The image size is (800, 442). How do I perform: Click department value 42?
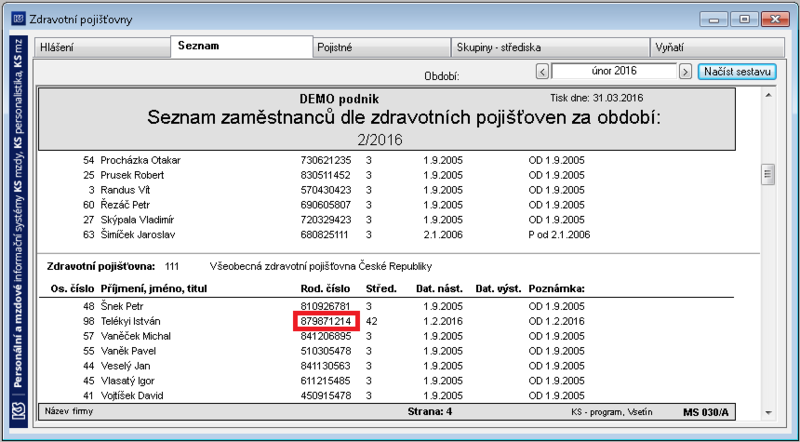point(371,321)
